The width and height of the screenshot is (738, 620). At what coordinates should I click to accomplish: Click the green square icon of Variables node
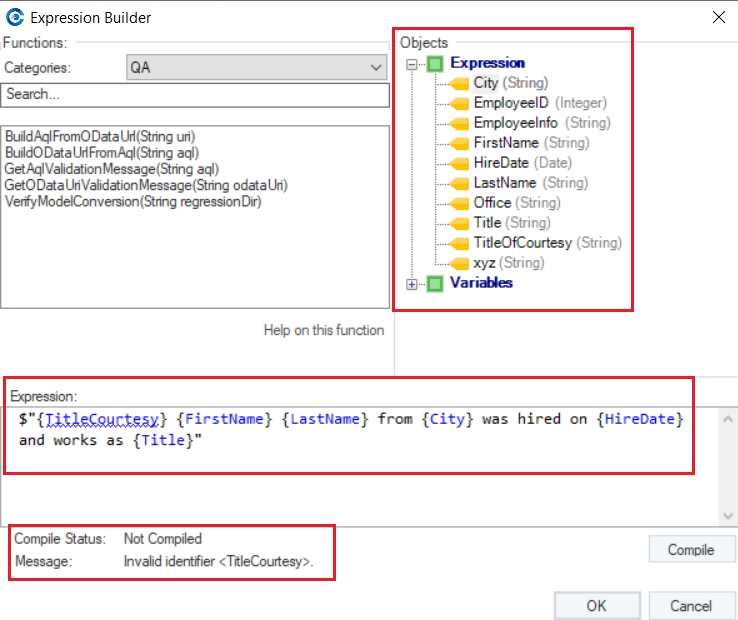pyautogui.click(x=435, y=283)
